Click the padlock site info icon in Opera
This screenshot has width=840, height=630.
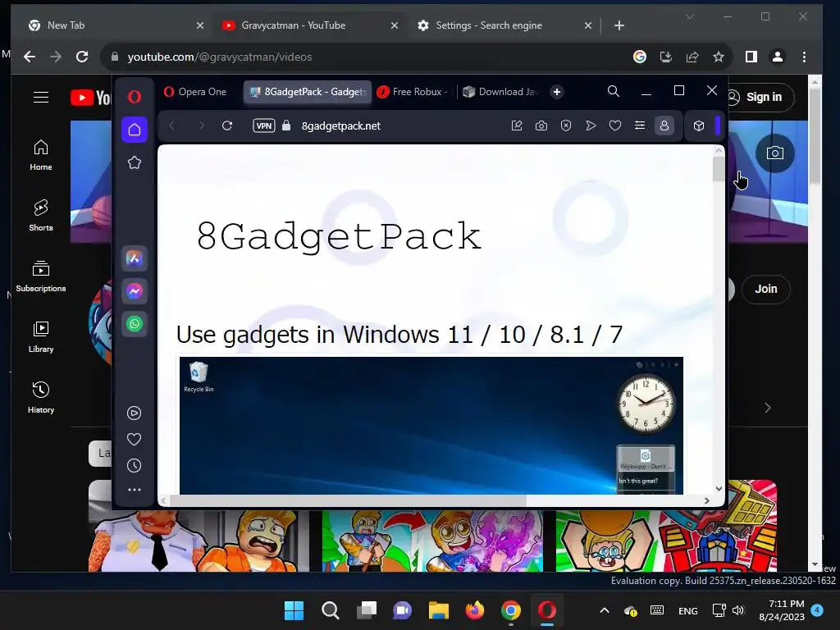point(286,126)
